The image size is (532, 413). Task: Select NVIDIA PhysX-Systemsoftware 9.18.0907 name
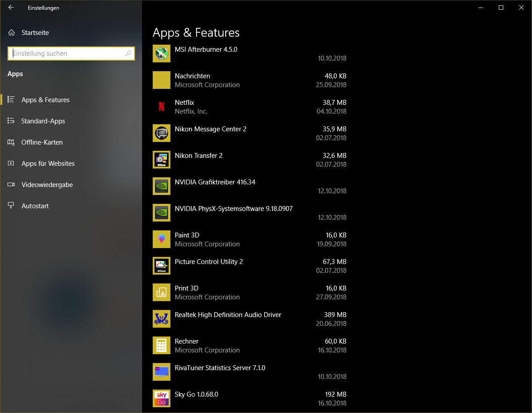[234, 209]
